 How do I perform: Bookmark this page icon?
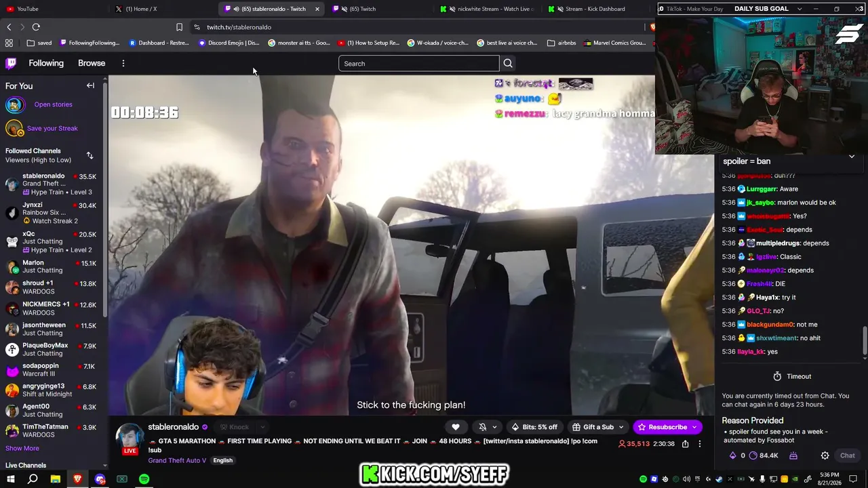point(179,27)
